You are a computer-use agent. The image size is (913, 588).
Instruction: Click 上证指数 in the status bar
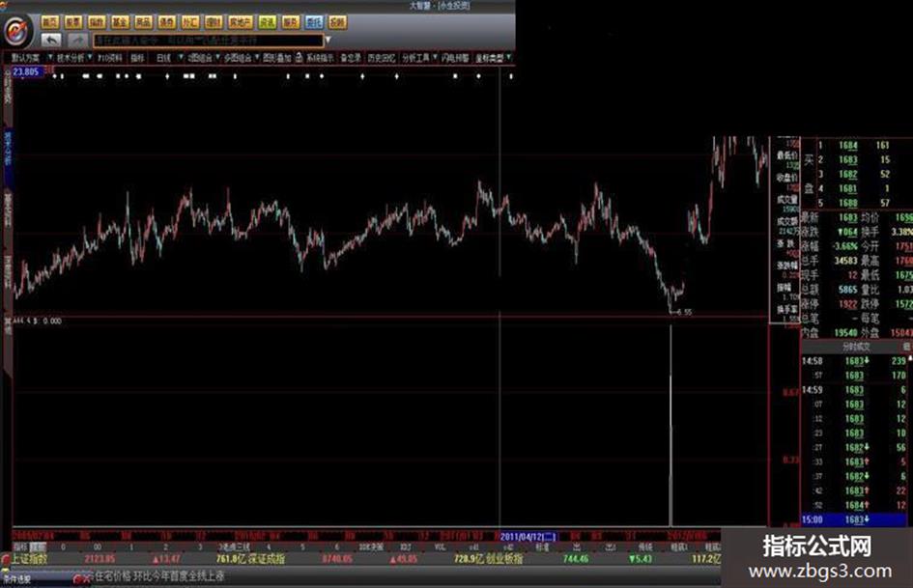pos(29,559)
